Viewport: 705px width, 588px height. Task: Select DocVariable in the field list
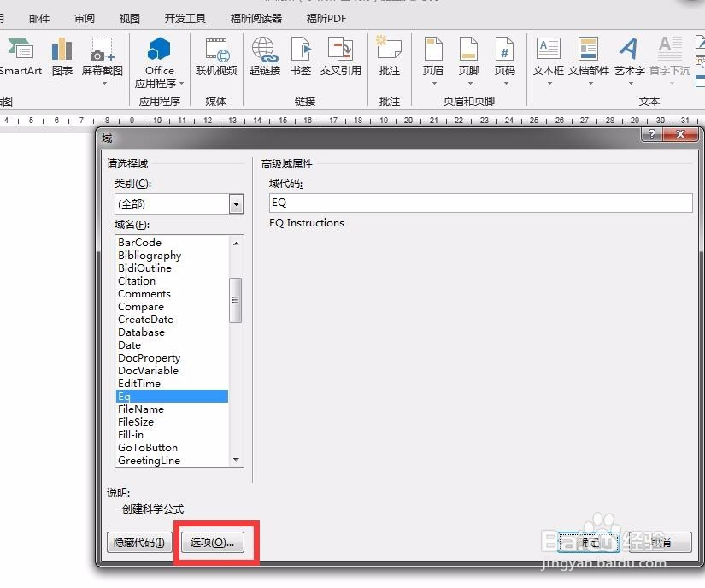point(149,371)
